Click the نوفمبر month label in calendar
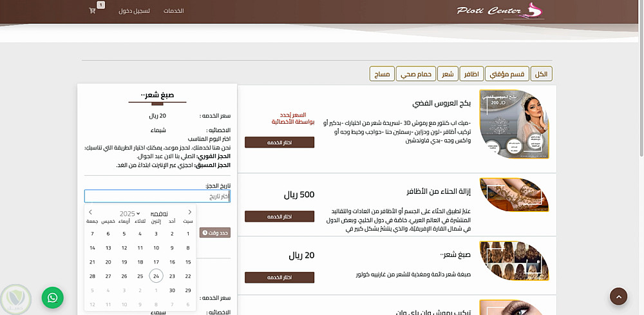 (159, 214)
